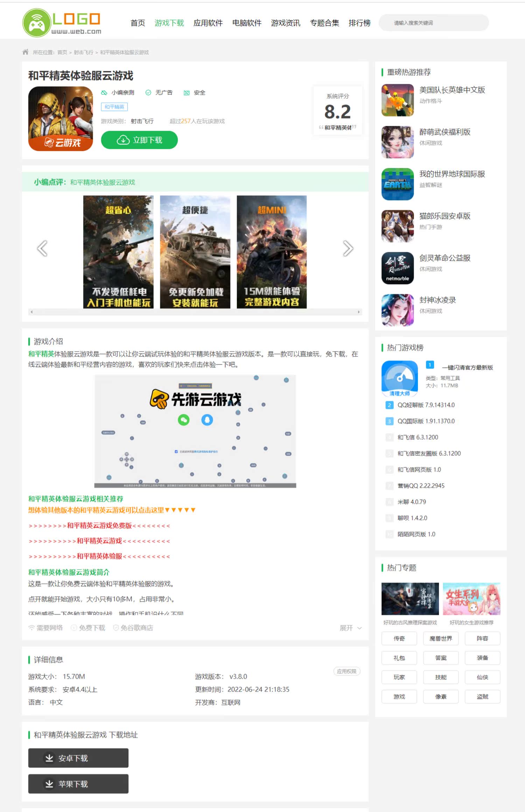The image size is (525, 812).
Task: Click the home breadcrumb icon
Action: pyautogui.click(x=26, y=52)
